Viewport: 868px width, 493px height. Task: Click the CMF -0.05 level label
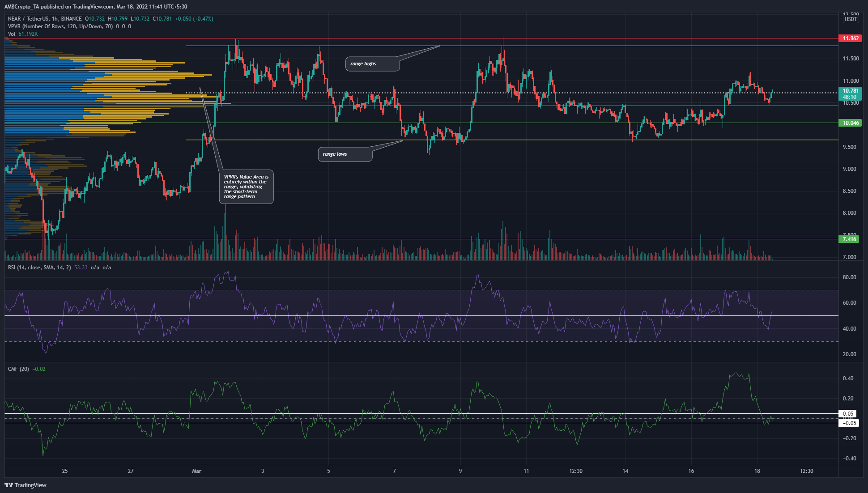(849, 423)
